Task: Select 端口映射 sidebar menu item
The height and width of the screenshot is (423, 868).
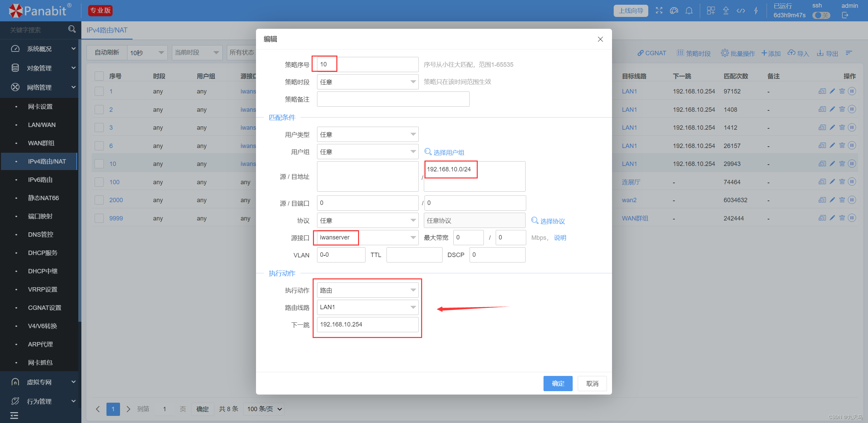Action: (40, 216)
